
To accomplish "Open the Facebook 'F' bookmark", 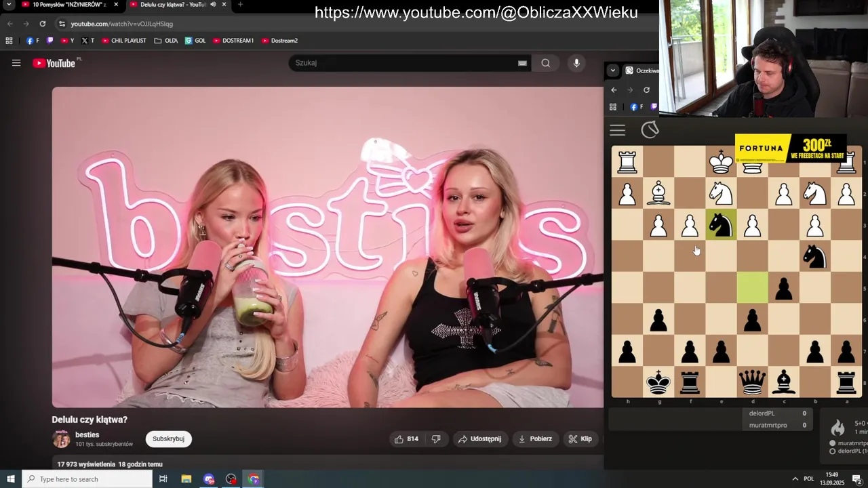I will coord(33,41).
